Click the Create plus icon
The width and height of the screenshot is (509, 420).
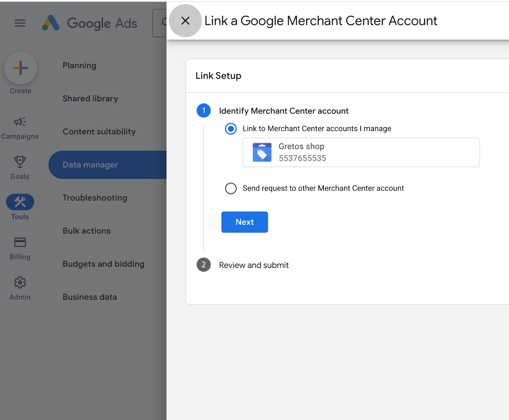(21, 68)
